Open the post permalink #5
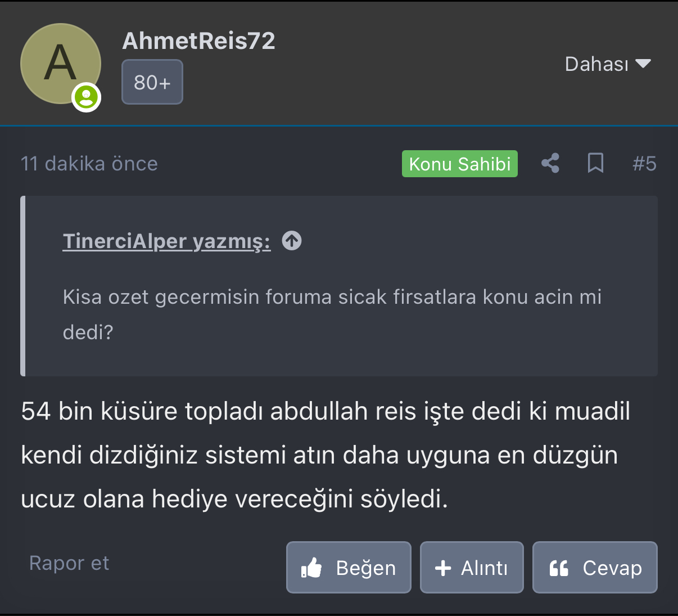 coord(644,164)
